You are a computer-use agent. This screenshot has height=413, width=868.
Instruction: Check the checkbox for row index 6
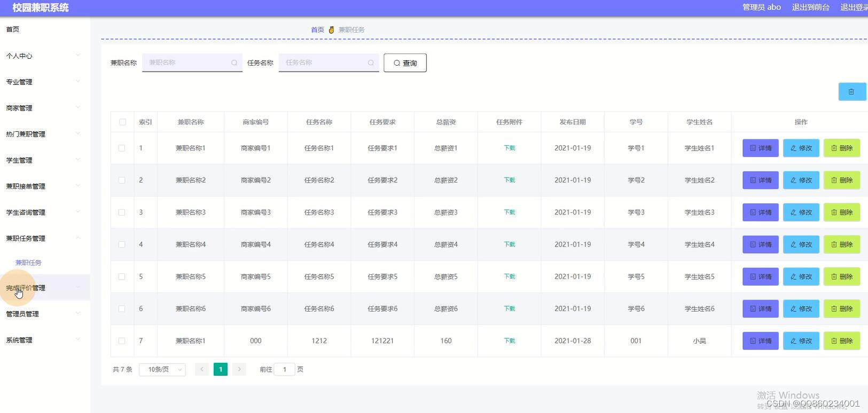(122, 308)
